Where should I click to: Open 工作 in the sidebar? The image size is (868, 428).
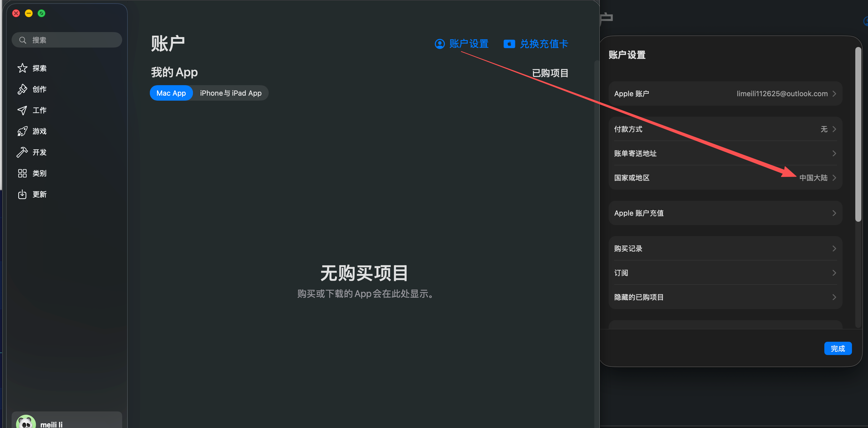[40, 110]
